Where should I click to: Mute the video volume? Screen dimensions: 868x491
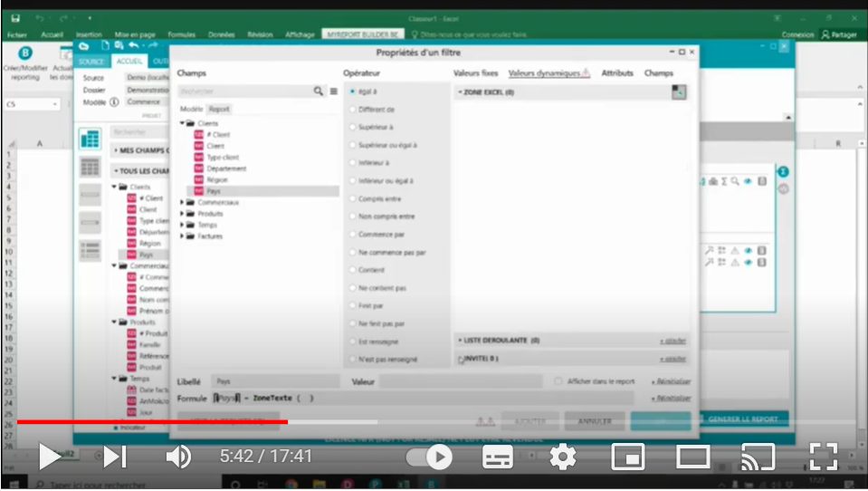click(178, 457)
